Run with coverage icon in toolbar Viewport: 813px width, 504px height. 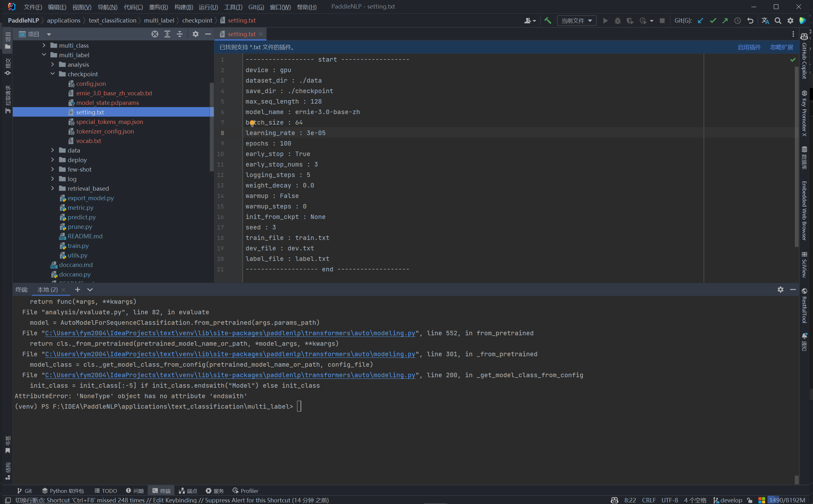630,21
